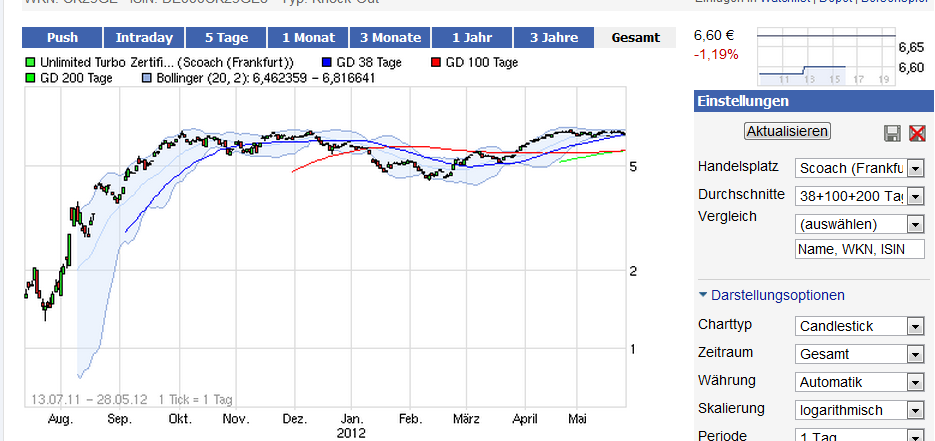Open the 5 Tage chart tab
The width and height of the screenshot is (935, 441).
click(226, 38)
